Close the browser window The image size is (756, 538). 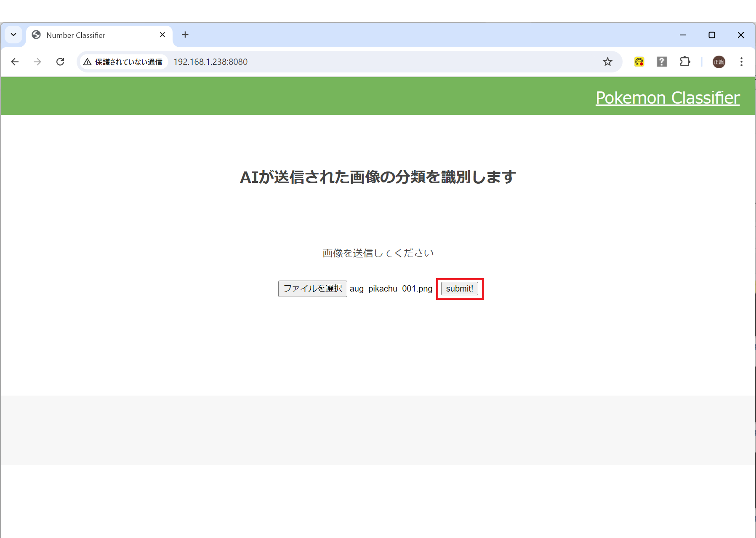coord(741,35)
